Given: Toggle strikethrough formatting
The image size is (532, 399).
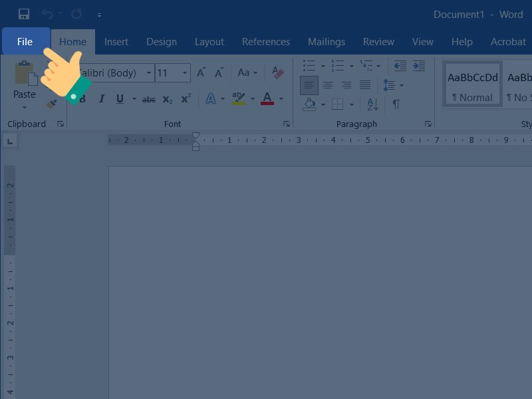Looking at the screenshot, I should (x=148, y=99).
